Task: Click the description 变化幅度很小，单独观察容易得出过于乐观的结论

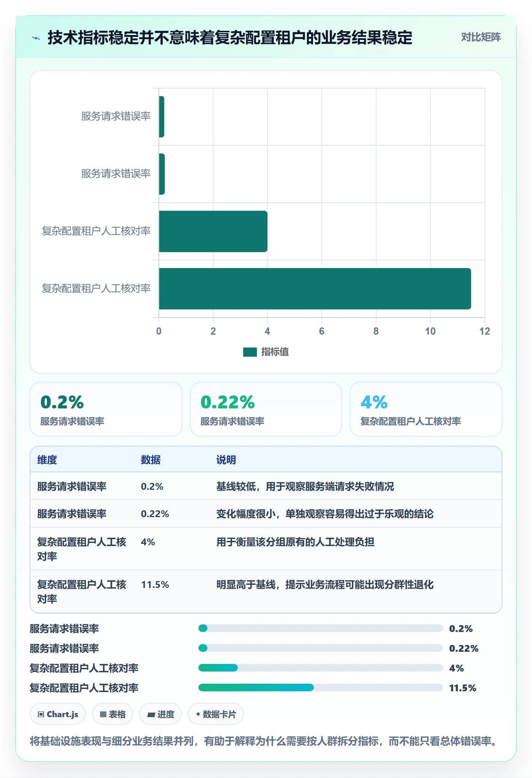Action: 325,514
